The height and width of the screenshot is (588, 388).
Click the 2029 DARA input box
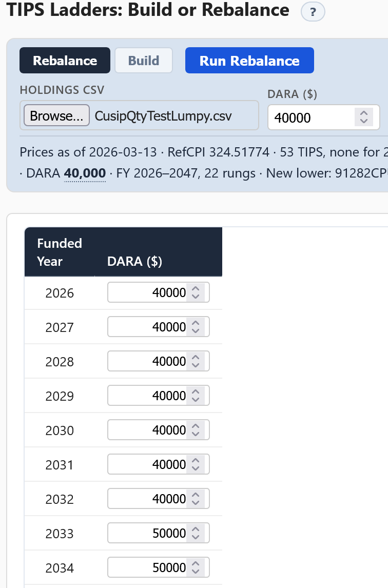tap(159, 396)
